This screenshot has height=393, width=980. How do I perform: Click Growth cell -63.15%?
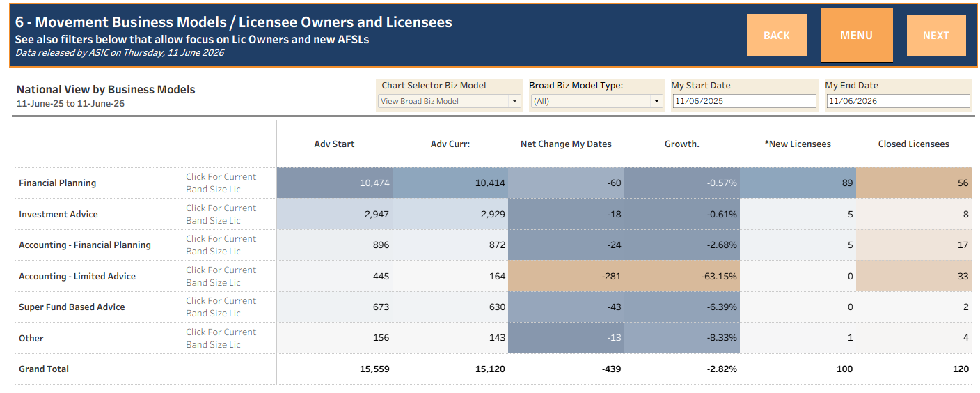pos(682,276)
